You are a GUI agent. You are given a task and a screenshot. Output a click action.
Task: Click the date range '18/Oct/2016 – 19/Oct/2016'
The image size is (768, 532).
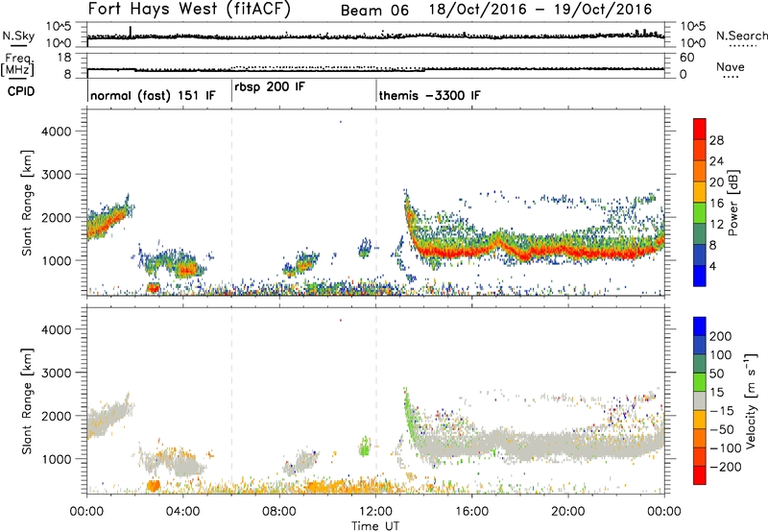(540, 10)
